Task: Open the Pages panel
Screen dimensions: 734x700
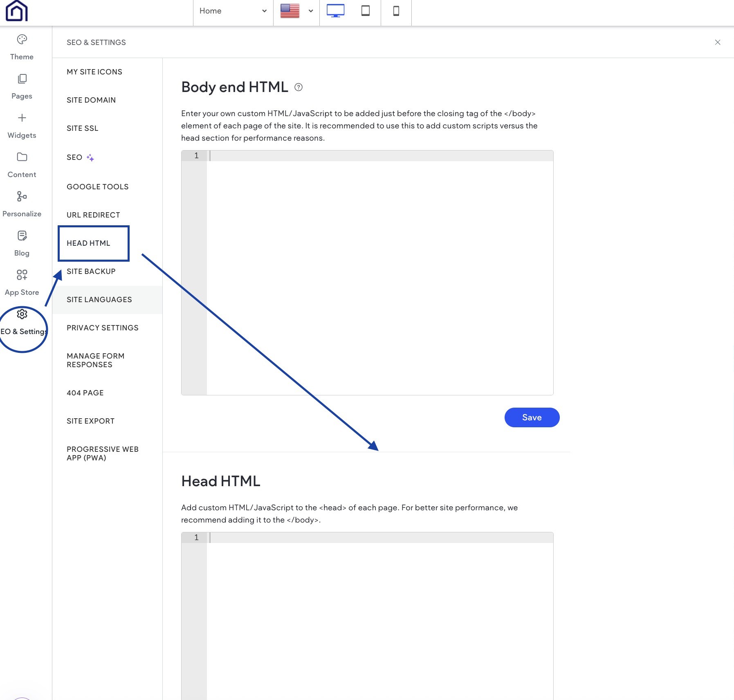Action: click(22, 86)
